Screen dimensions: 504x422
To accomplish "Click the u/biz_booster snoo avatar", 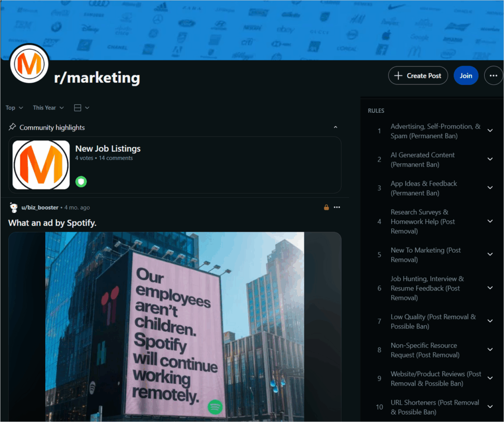I will [x=13, y=207].
